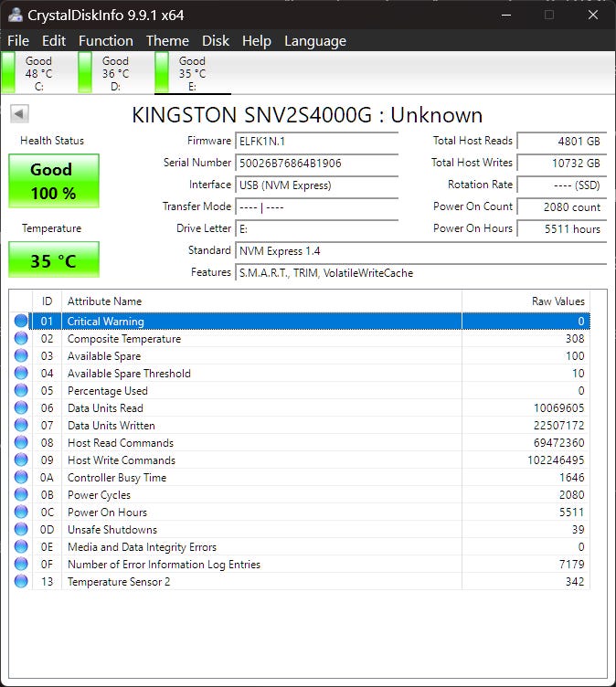
Task: Click the status orb for Percentage Used
Action: tap(21, 390)
